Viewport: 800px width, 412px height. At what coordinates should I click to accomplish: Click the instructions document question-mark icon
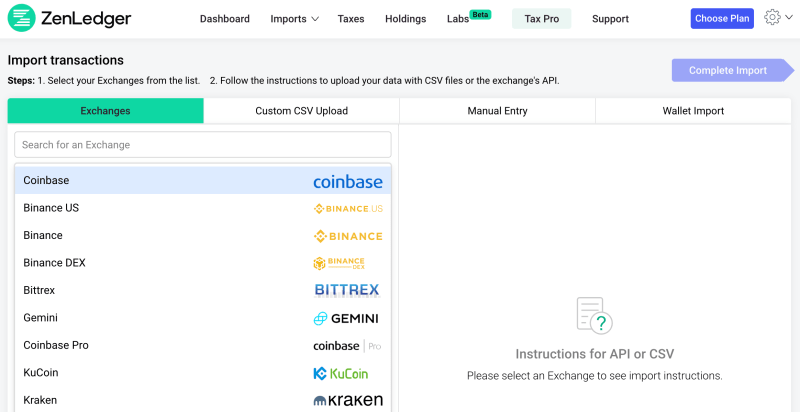[594, 316]
